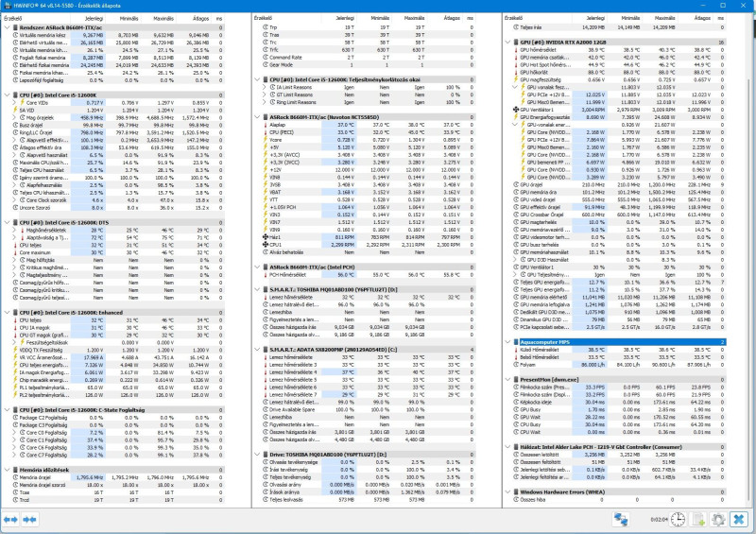The image size is (756, 534).
Task: Collapse Memória időzítések group
Action: click(x=7, y=470)
